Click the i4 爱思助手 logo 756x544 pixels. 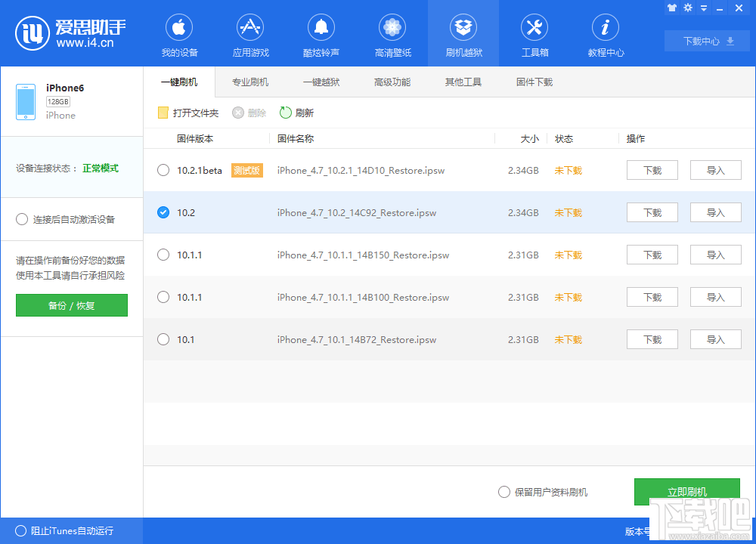(x=70, y=33)
